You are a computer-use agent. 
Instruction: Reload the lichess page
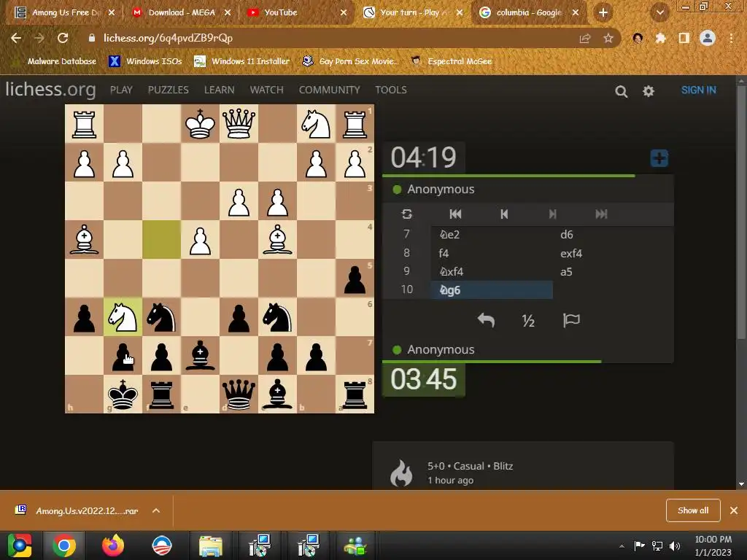tap(63, 38)
